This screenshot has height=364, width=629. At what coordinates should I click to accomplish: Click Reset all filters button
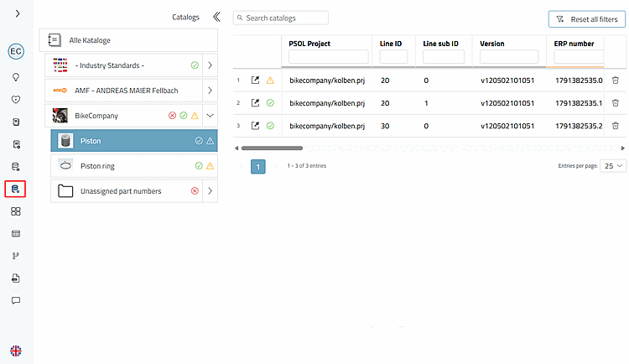pyautogui.click(x=587, y=19)
